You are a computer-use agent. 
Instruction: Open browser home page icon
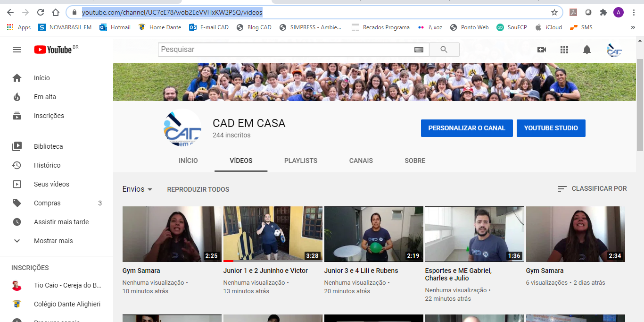[x=56, y=12]
